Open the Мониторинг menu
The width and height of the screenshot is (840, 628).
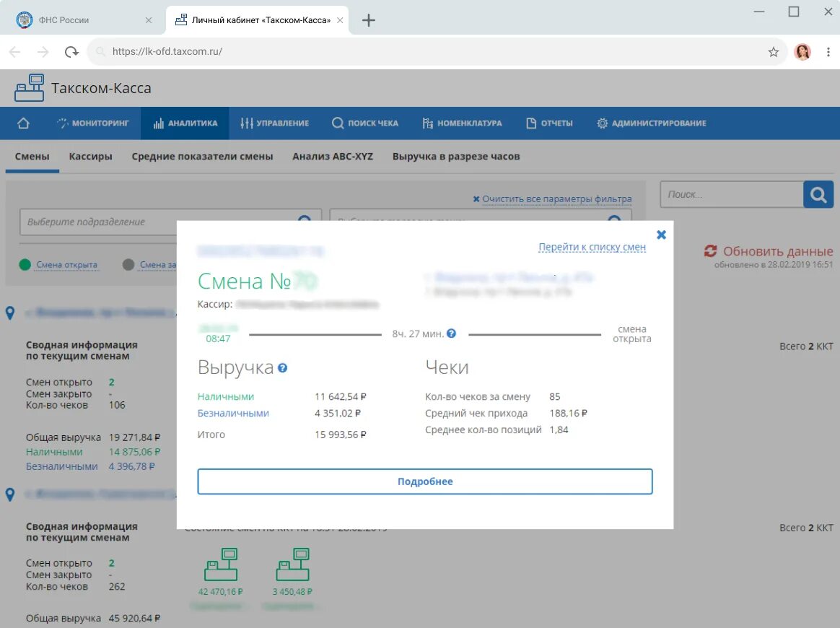click(x=92, y=123)
